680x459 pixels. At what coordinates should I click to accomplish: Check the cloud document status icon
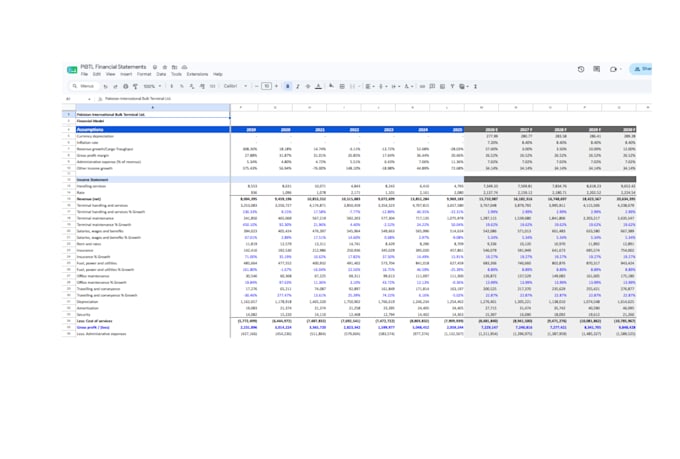tap(184, 67)
